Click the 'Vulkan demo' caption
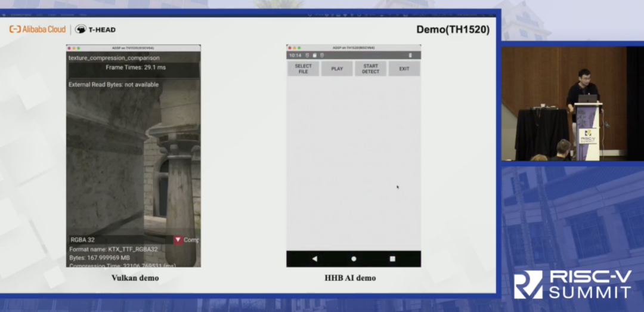644x312 pixels. pos(135,278)
